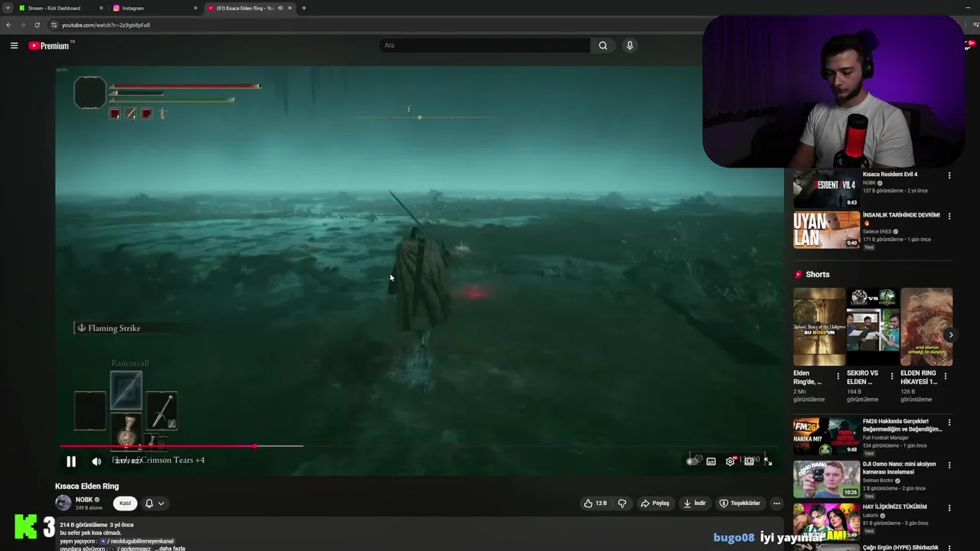Image resolution: width=980 pixels, height=551 pixels.
Task: Open options for SEKIRO VS ELDEN Short
Action: click(892, 376)
